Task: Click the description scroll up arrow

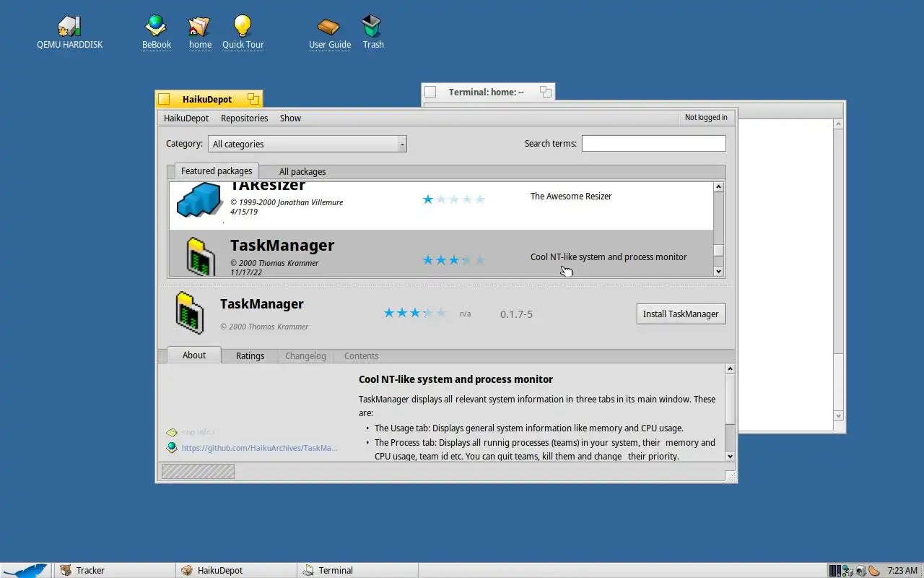Action: coord(730,369)
